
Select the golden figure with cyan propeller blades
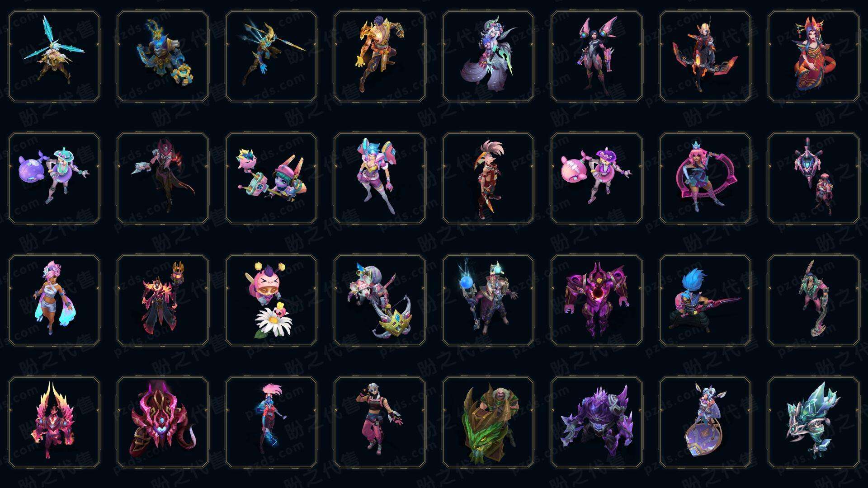pyautogui.click(x=54, y=56)
